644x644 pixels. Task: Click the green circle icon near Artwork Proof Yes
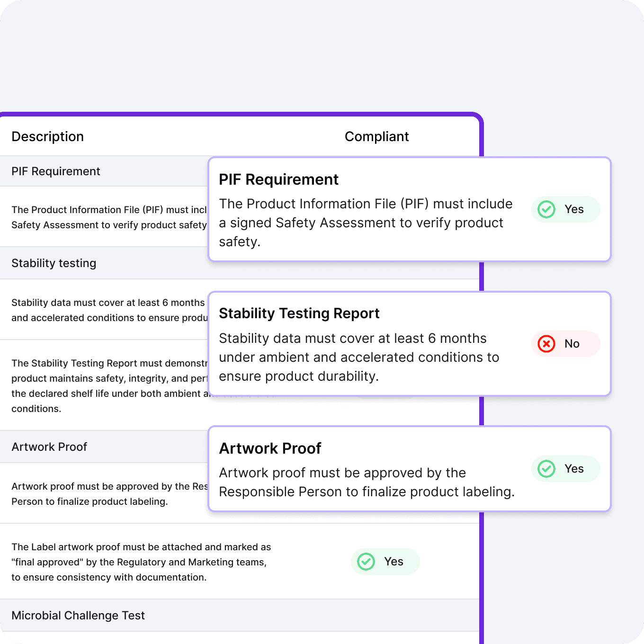[546, 469]
